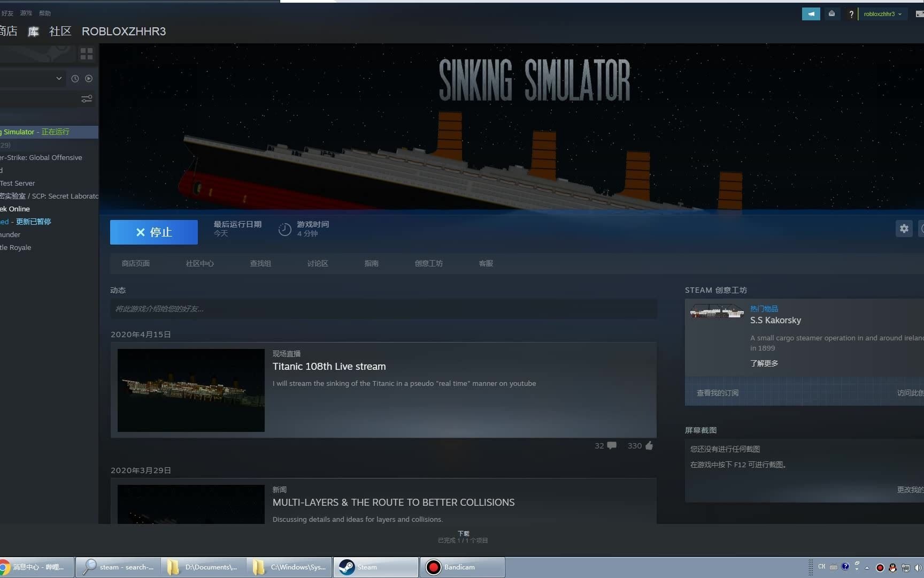Click the thumbs-up icon with 330

(x=649, y=445)
